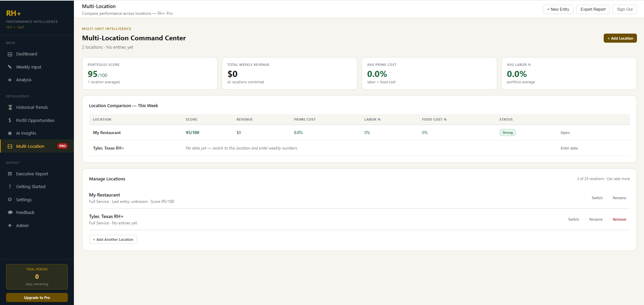Click the LABOR % column header

point(373,120)
